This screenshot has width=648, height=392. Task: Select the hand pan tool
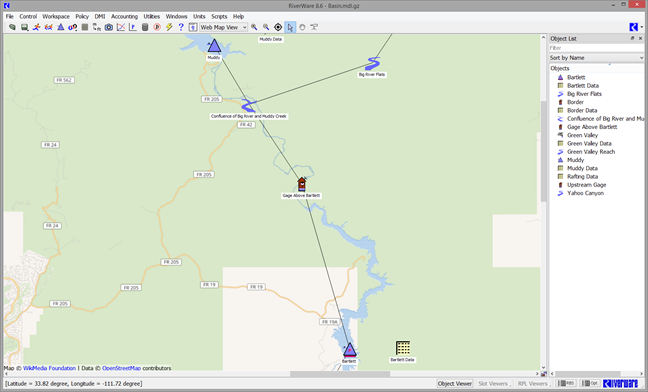(x=302, y=27)
